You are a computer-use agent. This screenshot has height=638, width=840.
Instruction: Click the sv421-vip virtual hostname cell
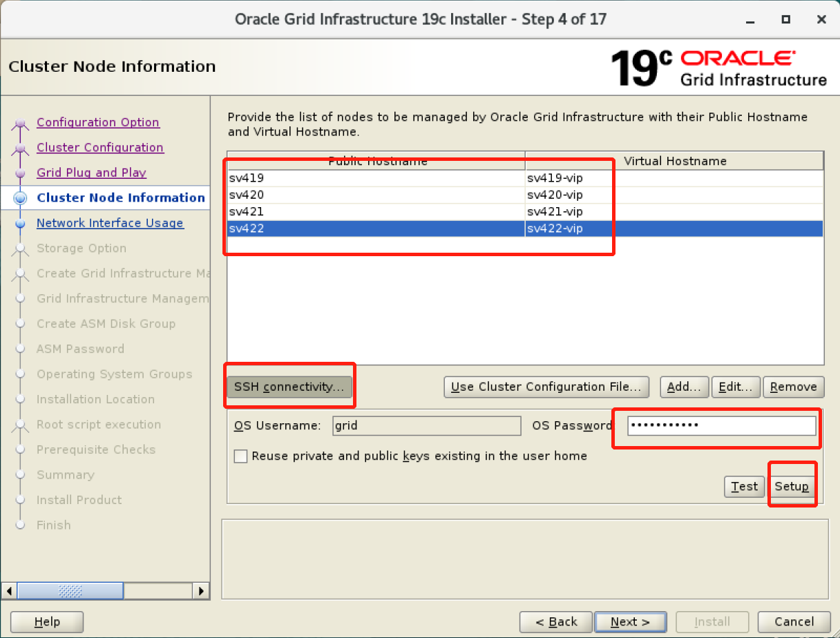(674, 212)
